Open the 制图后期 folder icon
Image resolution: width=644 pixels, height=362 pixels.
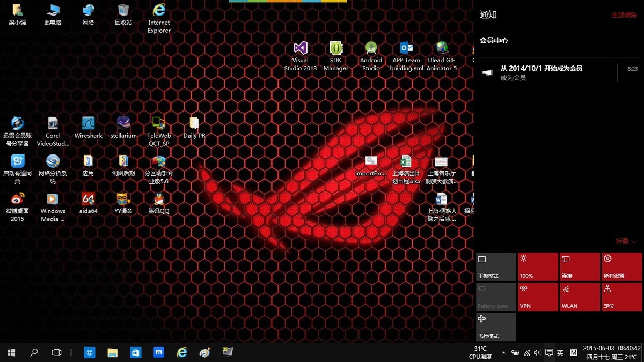(123, 165)
